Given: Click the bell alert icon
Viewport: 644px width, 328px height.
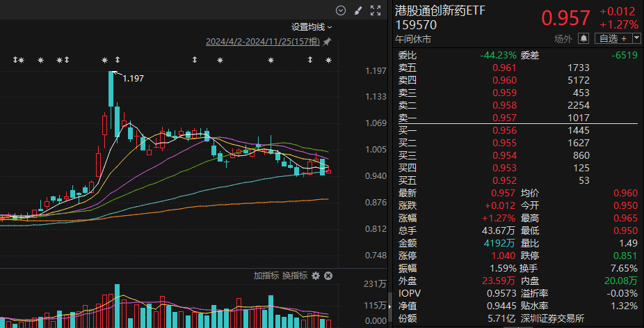Looking at the screenshot, I should tap(583, 38).
